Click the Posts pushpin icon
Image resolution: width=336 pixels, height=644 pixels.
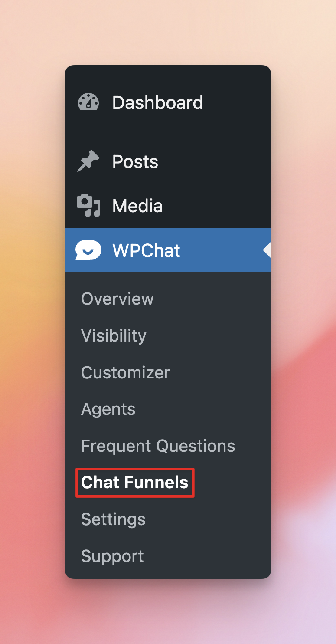pos(88,161)
